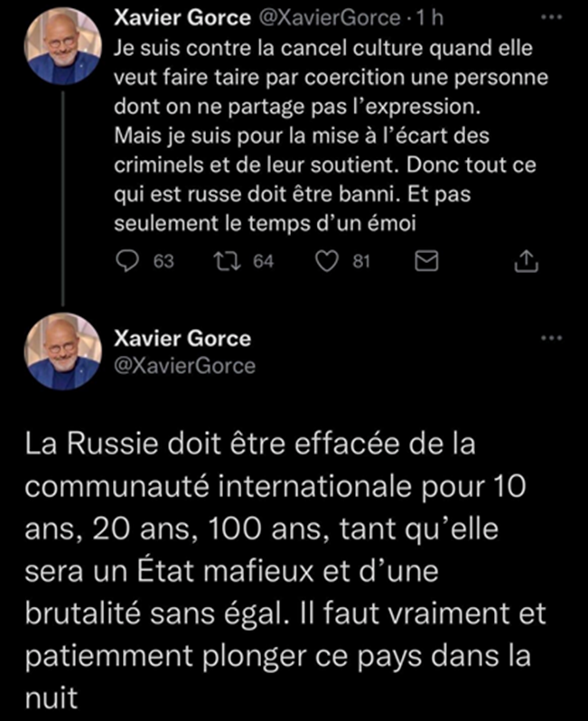Open three-dot menu on the second tweet
The width and height of the screenshot is (588, 721).
(551, 338)
